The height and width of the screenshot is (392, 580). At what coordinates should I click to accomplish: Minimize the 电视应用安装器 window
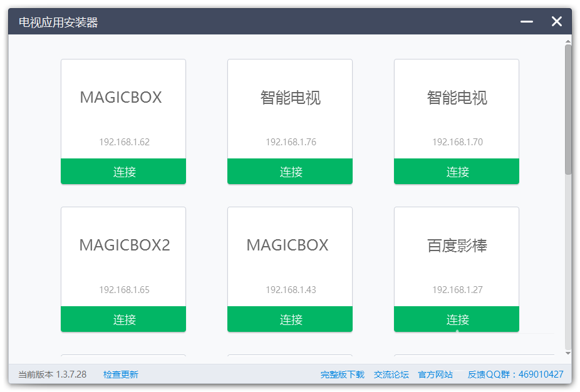click(526, 22)
